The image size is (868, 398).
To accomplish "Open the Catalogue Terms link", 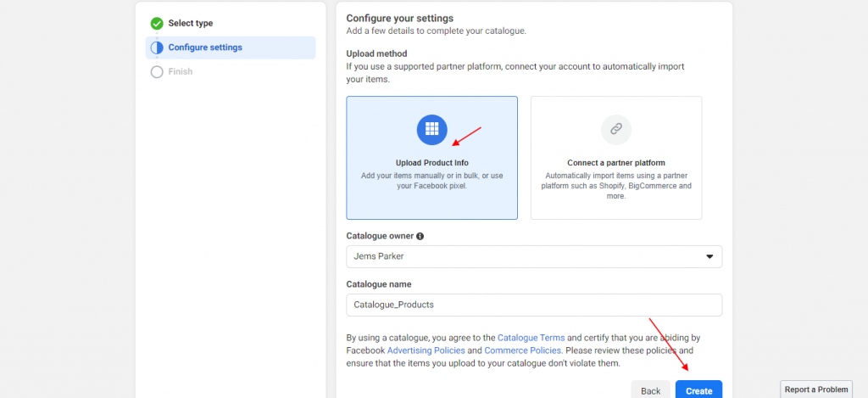I will coord(531,338).
